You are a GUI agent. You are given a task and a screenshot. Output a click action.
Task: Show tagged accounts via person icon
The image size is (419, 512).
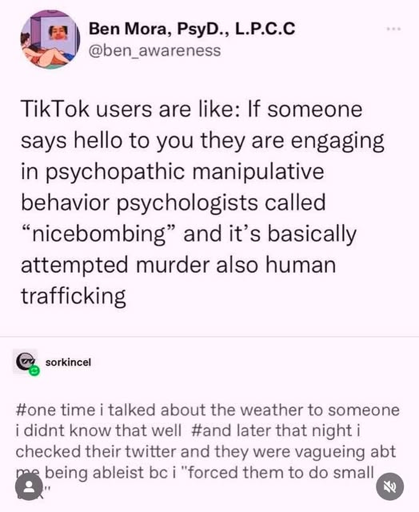click(x=29, y=487)
